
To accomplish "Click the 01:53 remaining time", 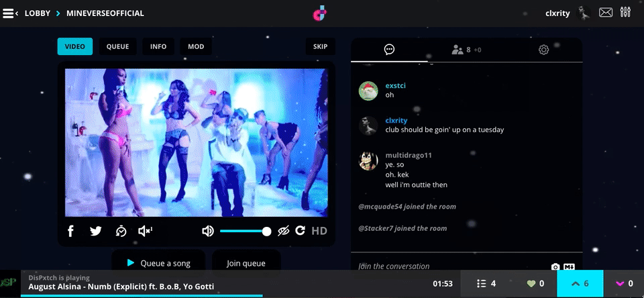I will click(x=443, y=284).
